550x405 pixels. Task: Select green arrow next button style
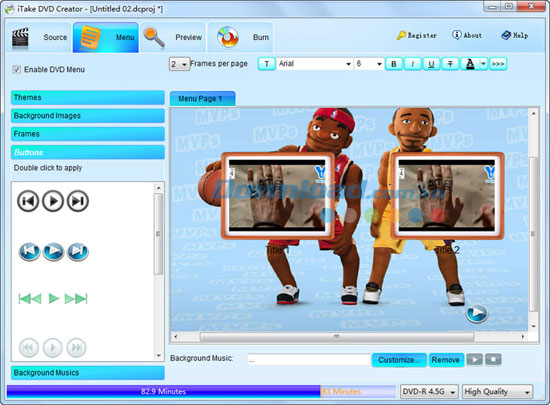[76, 299]
